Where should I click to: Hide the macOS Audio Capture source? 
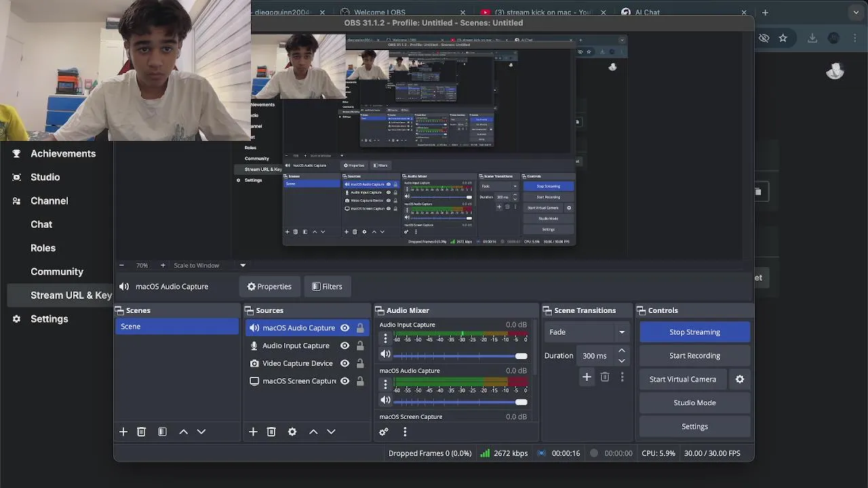[x=344, y=328]
